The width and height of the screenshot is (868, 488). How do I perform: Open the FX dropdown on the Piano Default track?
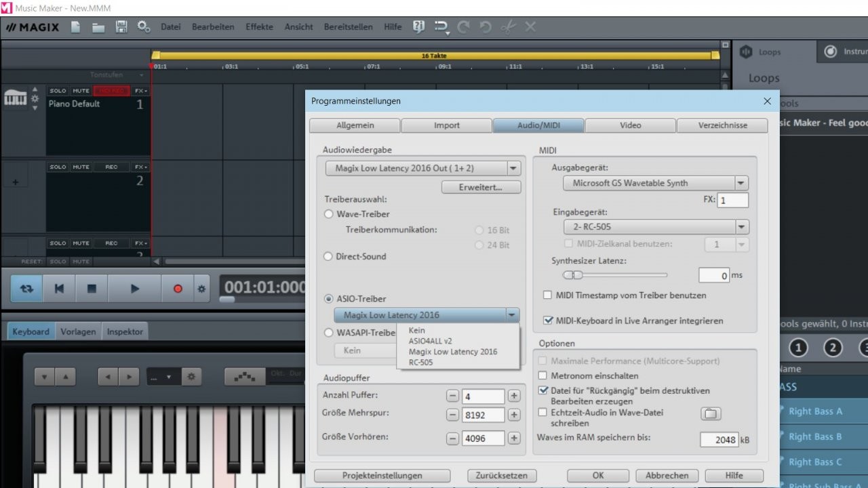pyautogui.click(x=141, y=91)
